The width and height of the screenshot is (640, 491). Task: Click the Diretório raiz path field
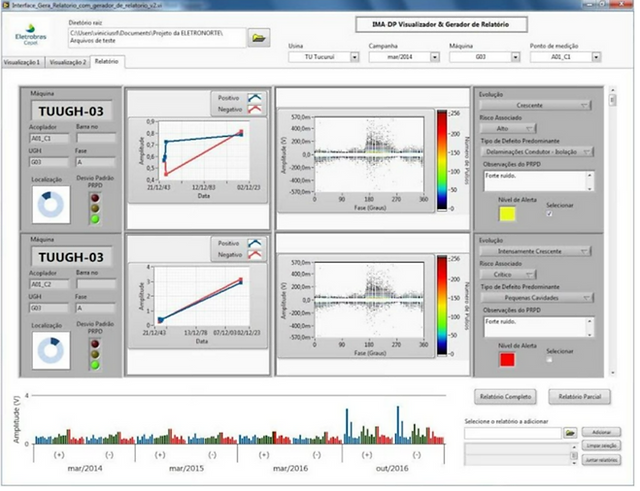pyautogui.click(x=157, y=37)
